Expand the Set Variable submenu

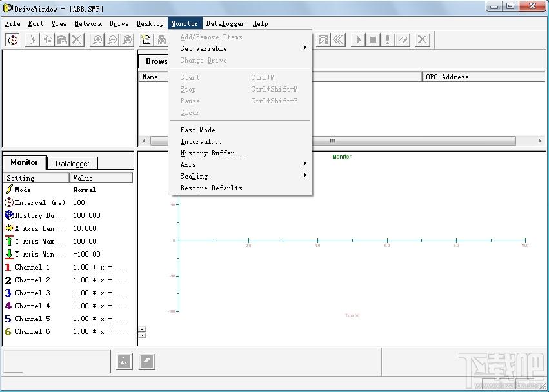(x=240, y=48)
